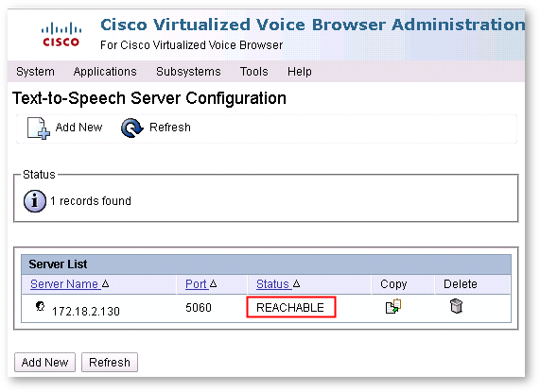
Task: Click sort triangle next to Server Name
Action: coord(106,283)
